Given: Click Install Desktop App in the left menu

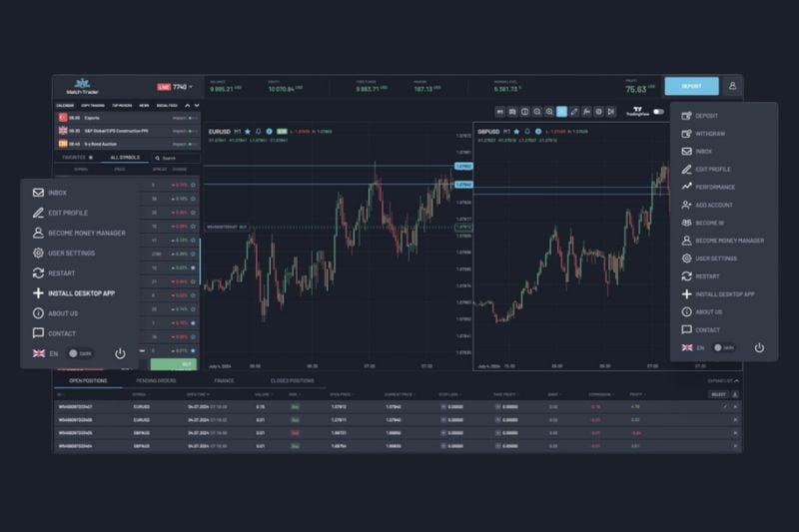Looking at the screenshot, I should (x=79, y=293).
